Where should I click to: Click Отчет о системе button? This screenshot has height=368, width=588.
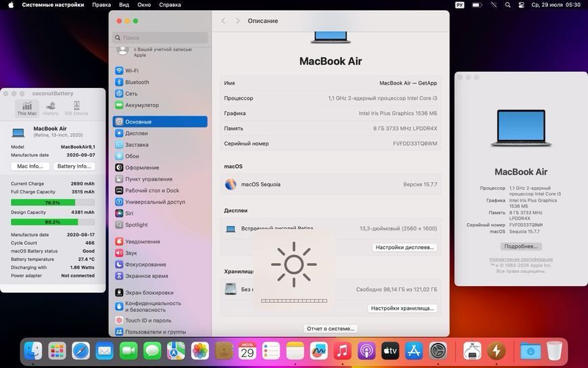pos(330,329)
